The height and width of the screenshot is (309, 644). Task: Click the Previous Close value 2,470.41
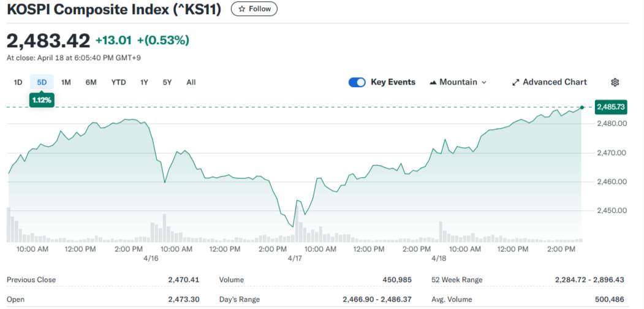[x=184, y=280]
